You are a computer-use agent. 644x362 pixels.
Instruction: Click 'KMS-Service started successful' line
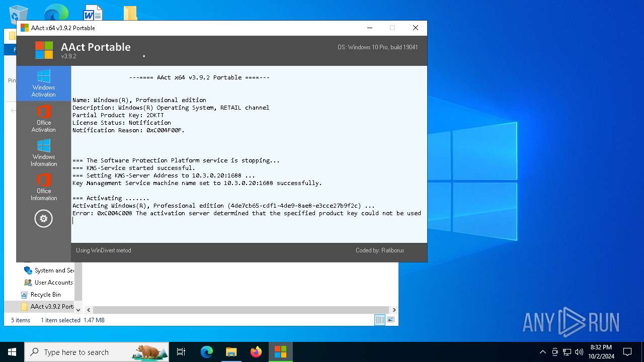[x=134, y=168]
